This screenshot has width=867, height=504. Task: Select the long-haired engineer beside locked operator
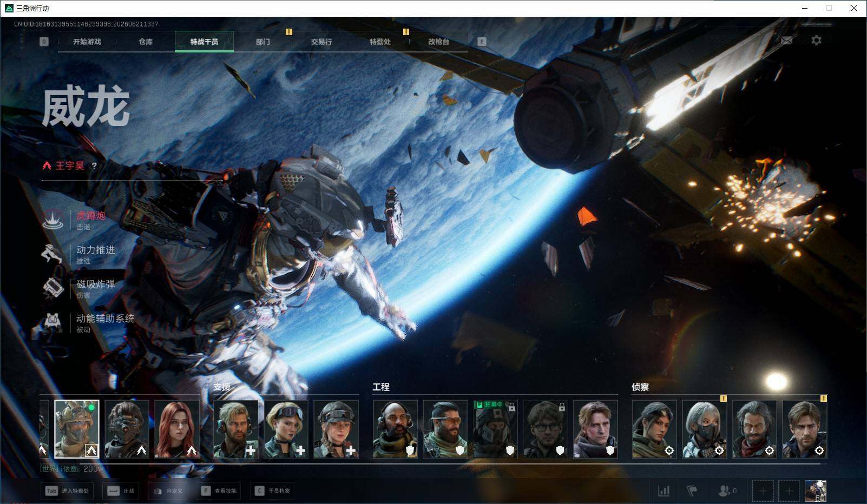click(595, 429)
